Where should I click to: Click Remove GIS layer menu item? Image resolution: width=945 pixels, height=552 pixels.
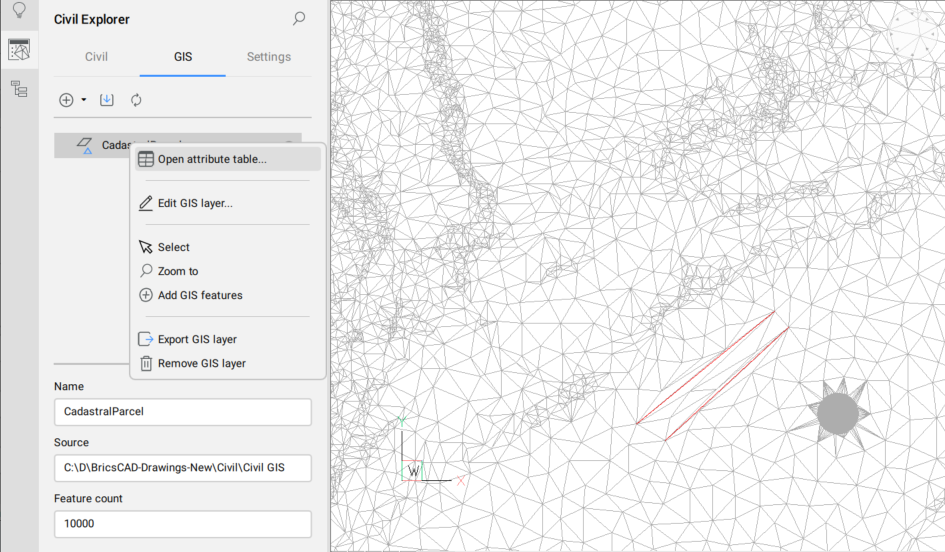click(x=201, y=363)
